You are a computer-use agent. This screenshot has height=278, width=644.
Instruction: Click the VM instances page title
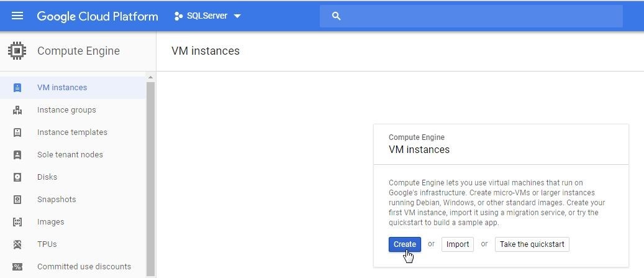[x=206, y=51]
